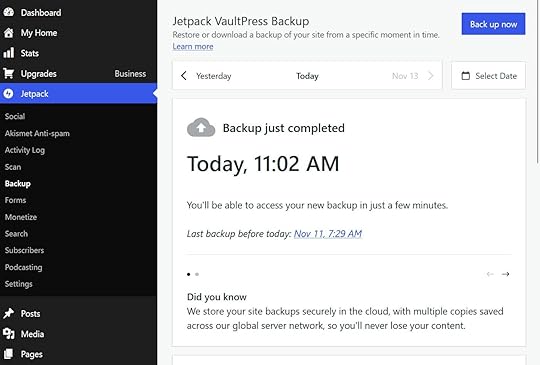
Task: Select the second tip pagination dot
Action: point(197,274)
